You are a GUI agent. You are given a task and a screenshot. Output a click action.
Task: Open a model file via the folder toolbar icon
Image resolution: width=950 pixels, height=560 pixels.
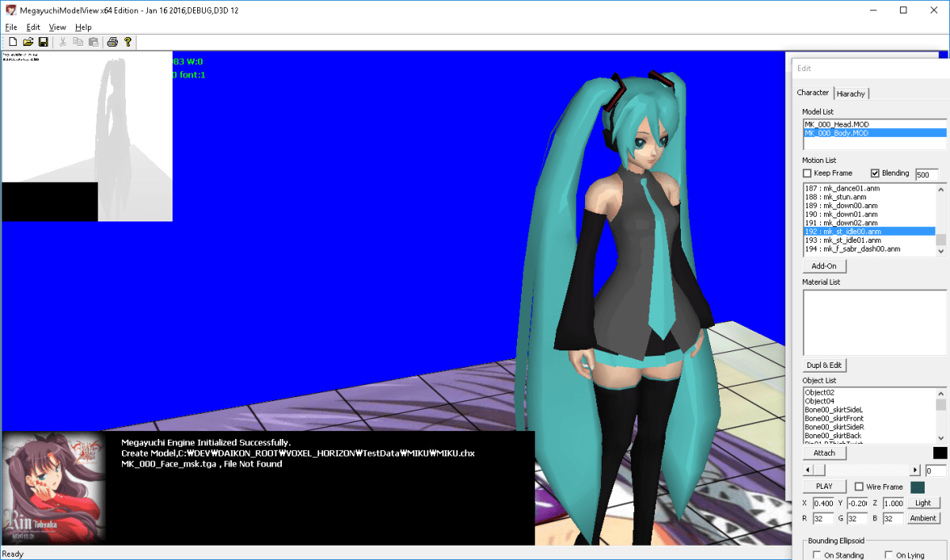pos(28,42)
